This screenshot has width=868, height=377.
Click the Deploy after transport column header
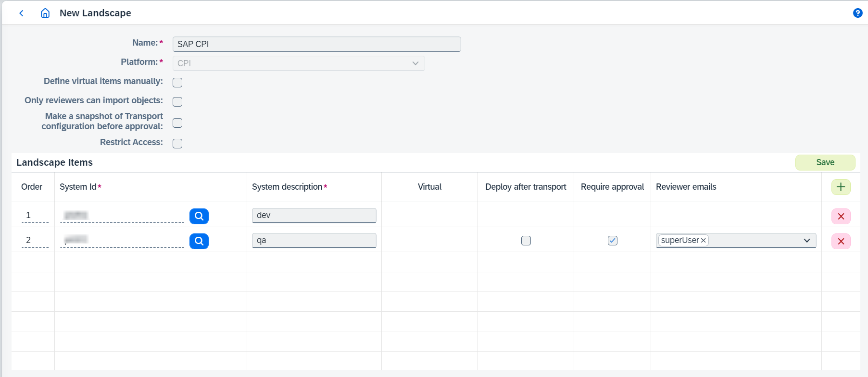[x=526, y=187]
